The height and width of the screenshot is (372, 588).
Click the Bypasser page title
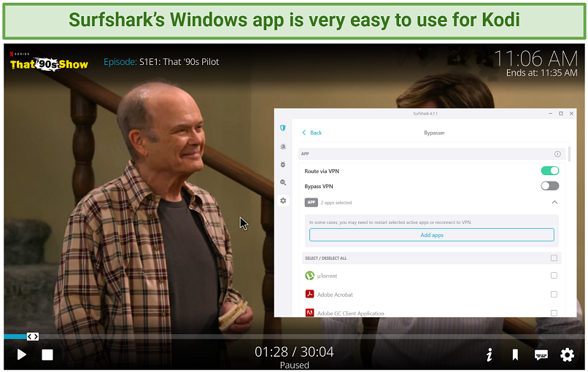coord(434,133)
